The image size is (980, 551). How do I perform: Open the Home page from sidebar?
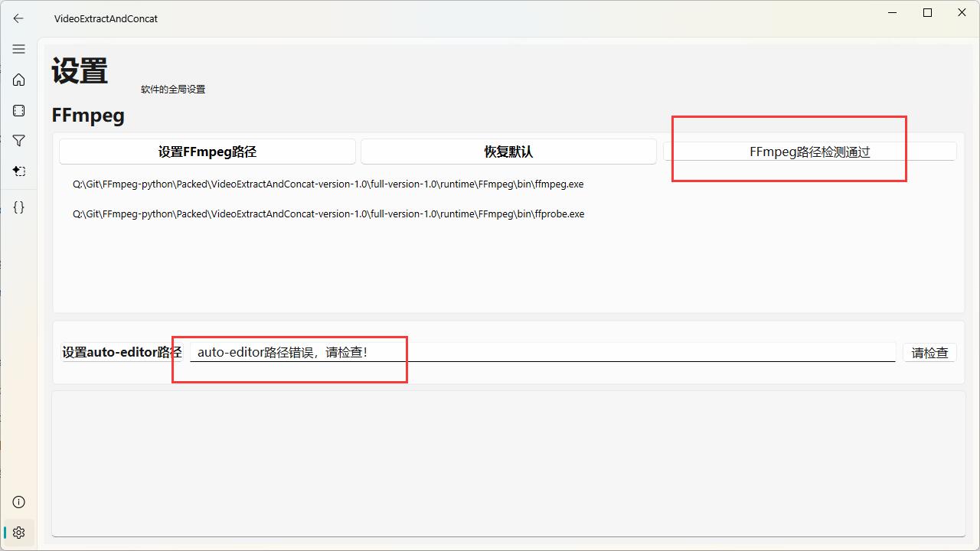[x=18, y=80]
